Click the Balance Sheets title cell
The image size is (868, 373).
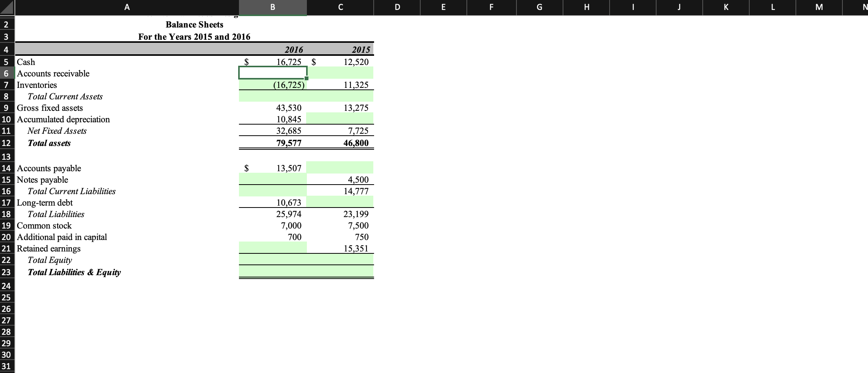point(195,24)
